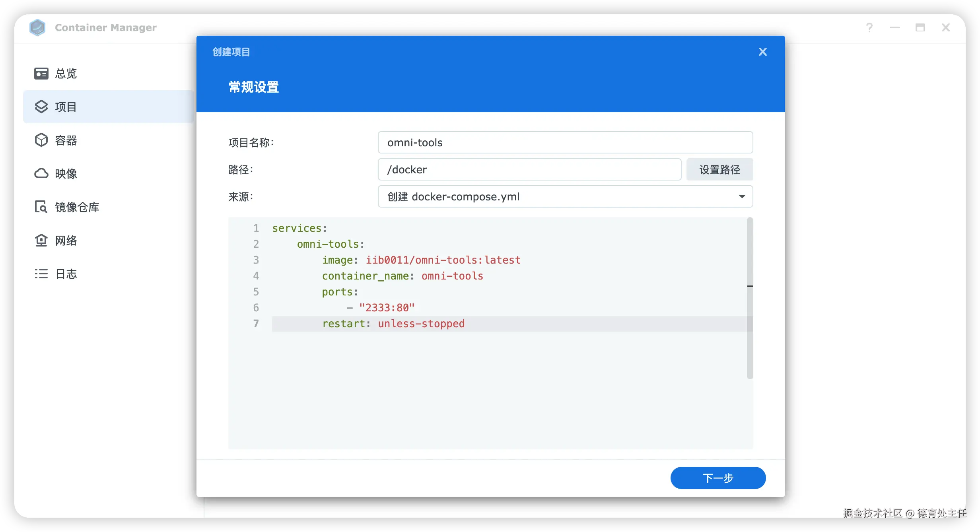Viewport: 980px width, 532px height.
Task: Expand the 来源 source dropdown arrow
Action: coord(742,196)
